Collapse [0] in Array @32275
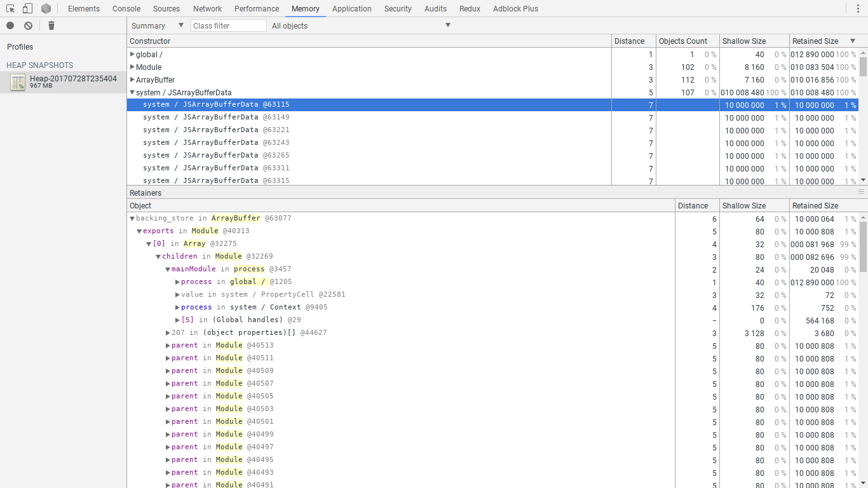This screenshot has width=868, height=488. coord(149,243)
